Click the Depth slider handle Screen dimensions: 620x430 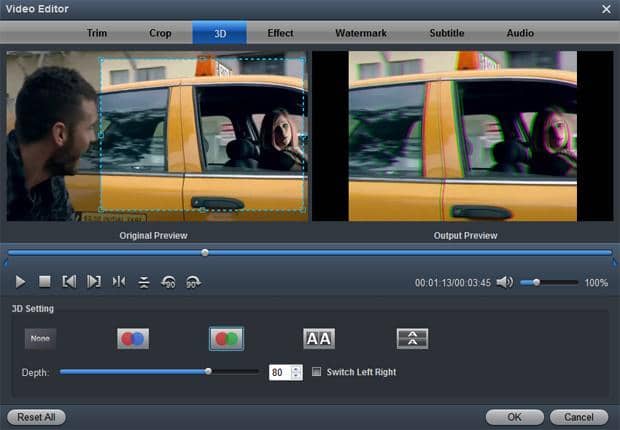[208, 371]
